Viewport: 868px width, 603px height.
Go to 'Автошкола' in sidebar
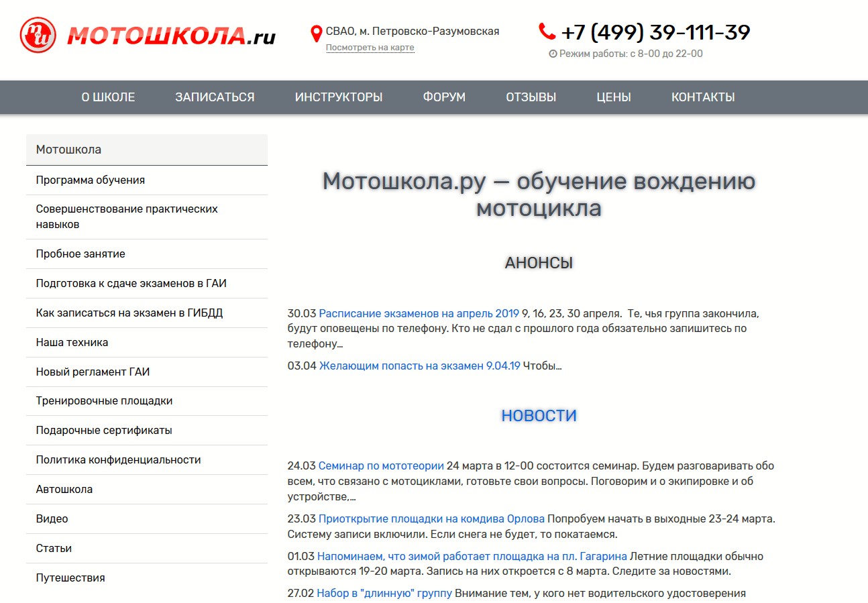click(147, 490)
